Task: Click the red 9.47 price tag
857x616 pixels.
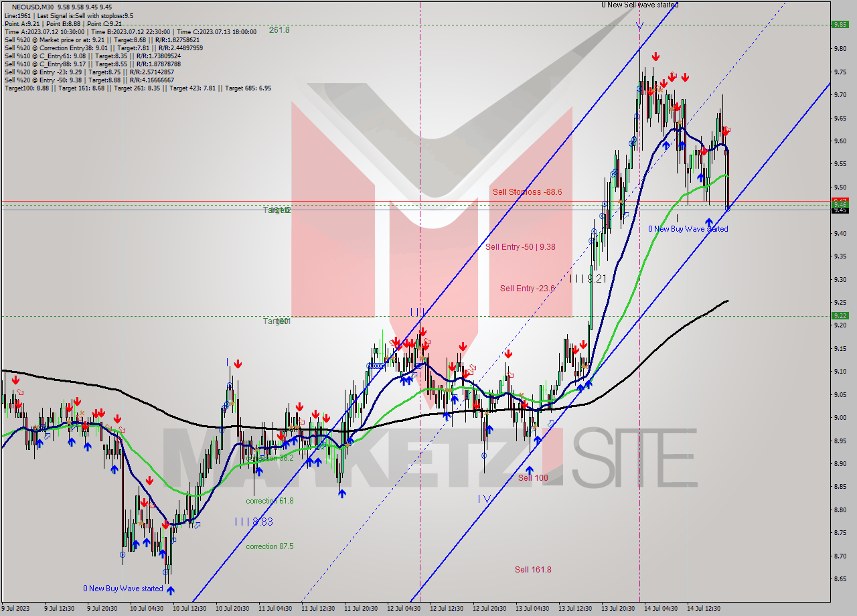Action: (x=840, y=200)
